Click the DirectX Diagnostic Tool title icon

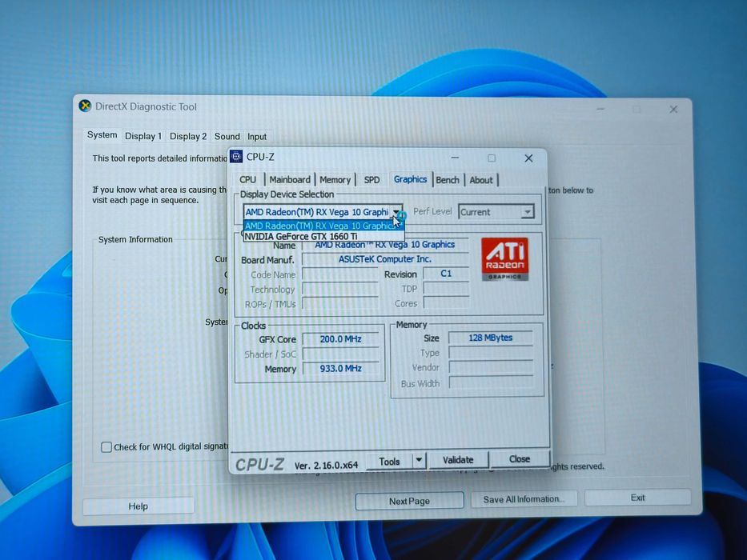[85, 106]
